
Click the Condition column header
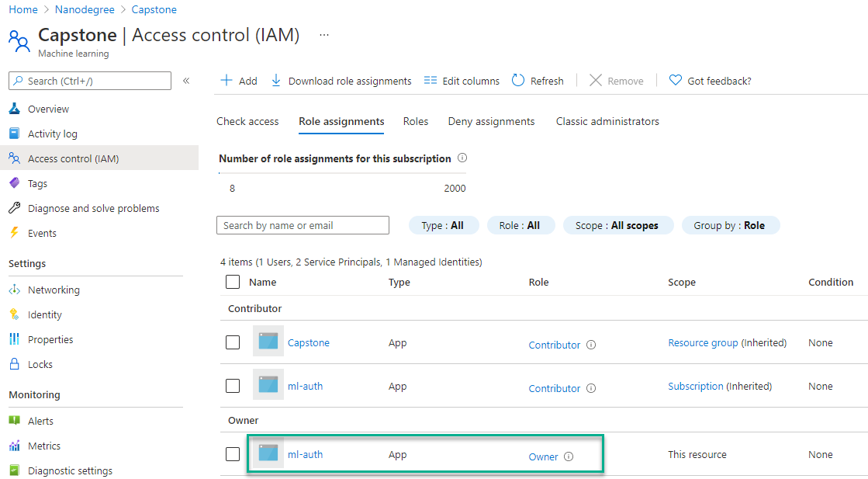(x=830, y=282)
